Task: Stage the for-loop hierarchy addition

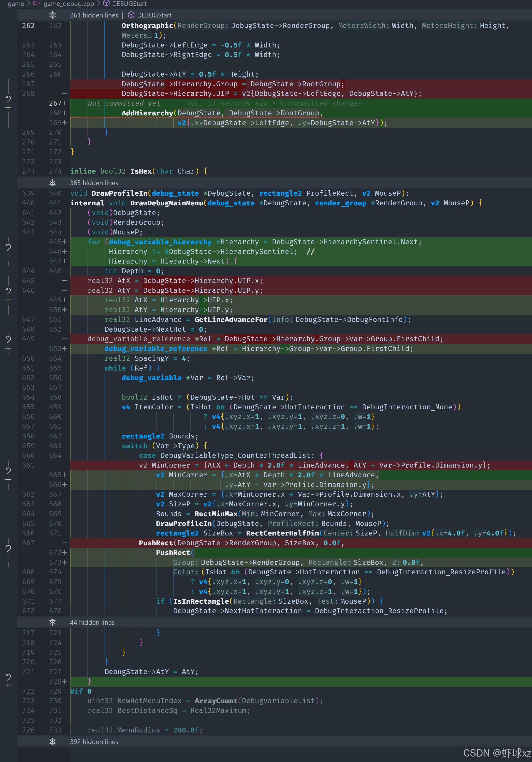Action: click(8, 256)
